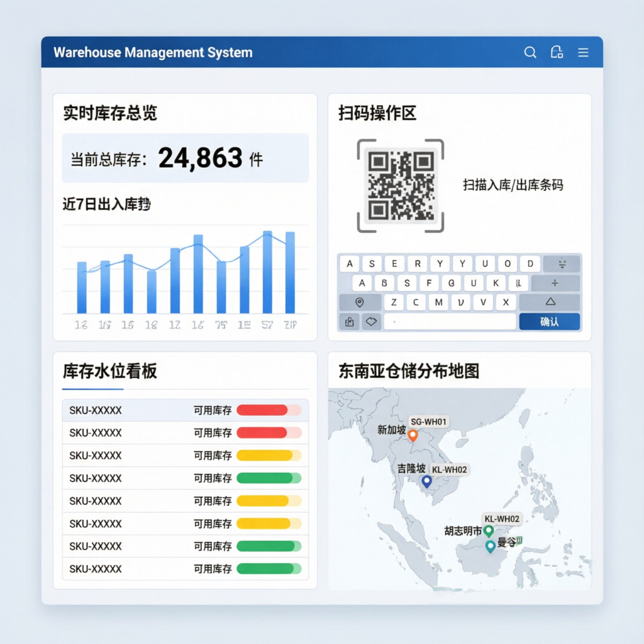
Task: Click the QR code scan frame
Action: pos(401,186)
